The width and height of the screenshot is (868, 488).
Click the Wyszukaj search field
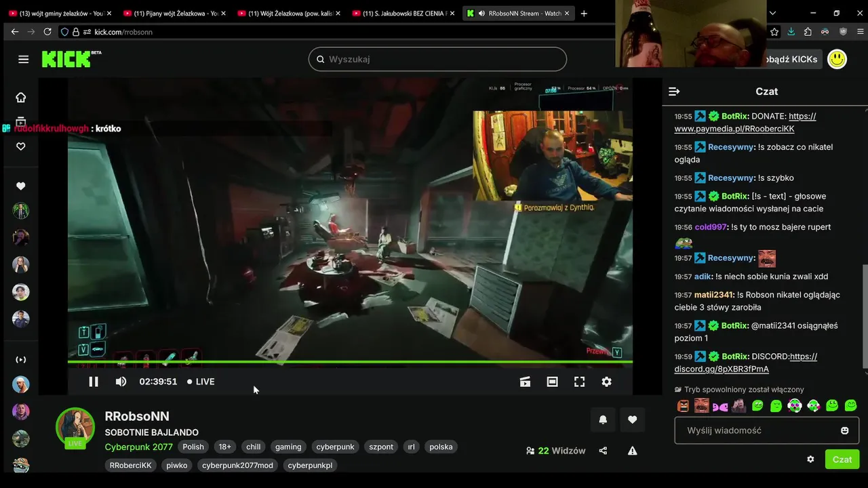(437, 59)
